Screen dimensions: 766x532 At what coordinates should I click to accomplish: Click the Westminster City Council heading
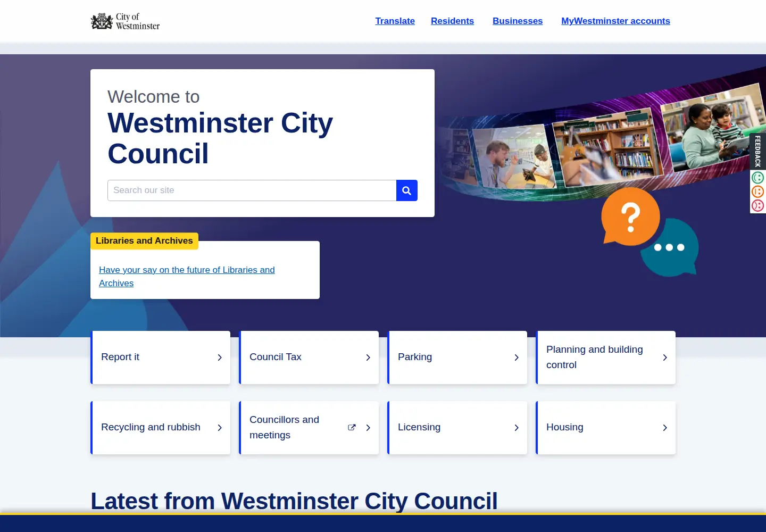(x=220, y=138)
